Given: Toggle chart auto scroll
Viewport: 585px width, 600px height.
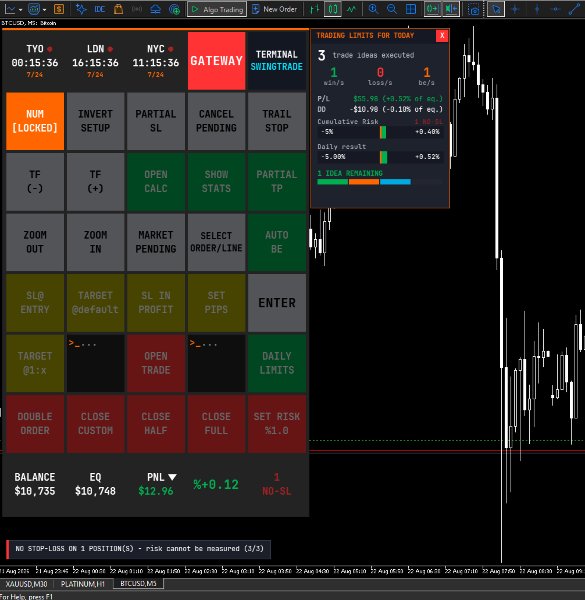Looking at the screenshot, I should click(x=432, y=9).
